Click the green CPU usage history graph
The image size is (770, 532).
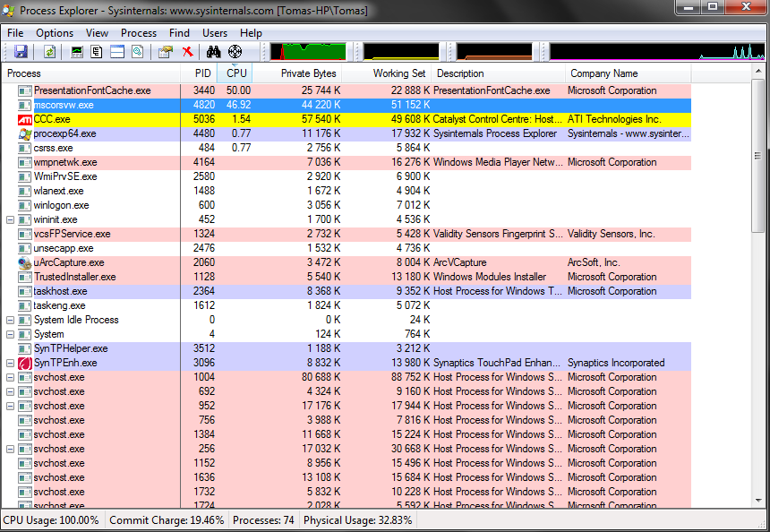(x=308, y=52)
